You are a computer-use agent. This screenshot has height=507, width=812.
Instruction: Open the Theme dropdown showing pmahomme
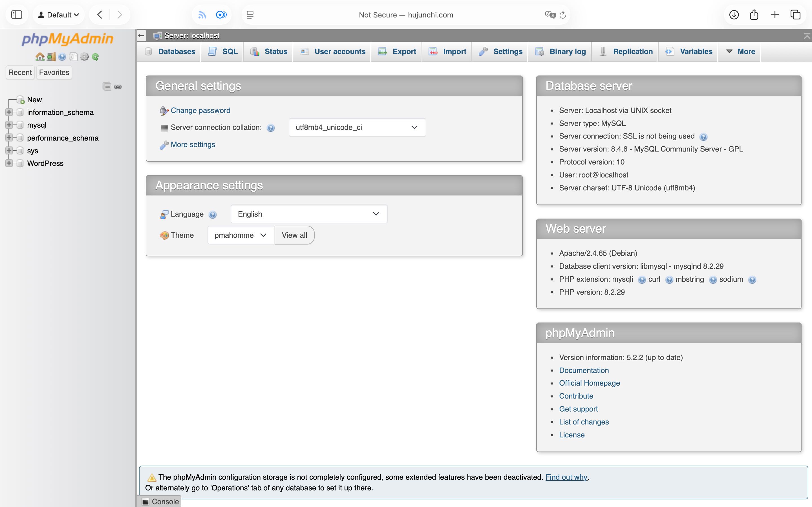240,235
